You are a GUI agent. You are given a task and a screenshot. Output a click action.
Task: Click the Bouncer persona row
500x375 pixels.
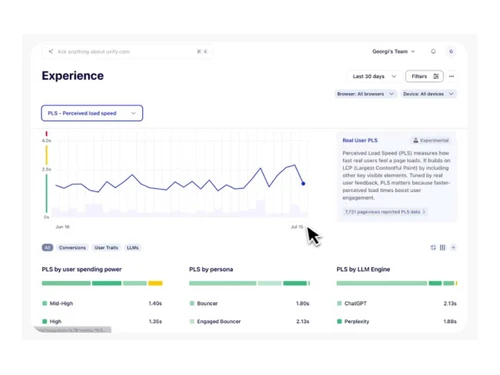[249, 303]
